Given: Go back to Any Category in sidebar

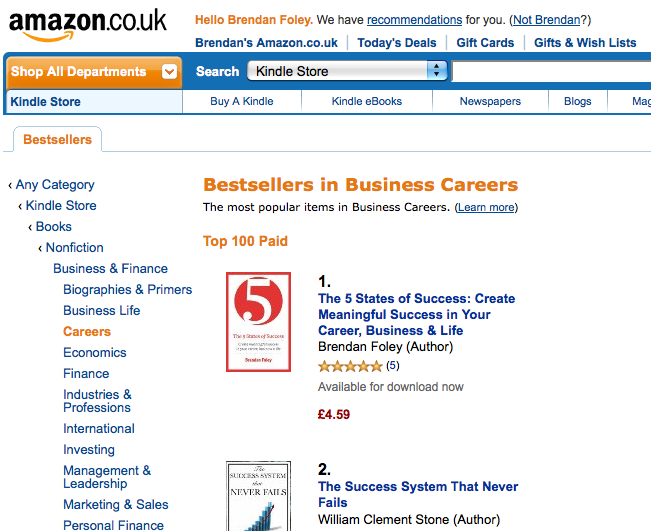Looking at the screenshot, I should 55,184.
